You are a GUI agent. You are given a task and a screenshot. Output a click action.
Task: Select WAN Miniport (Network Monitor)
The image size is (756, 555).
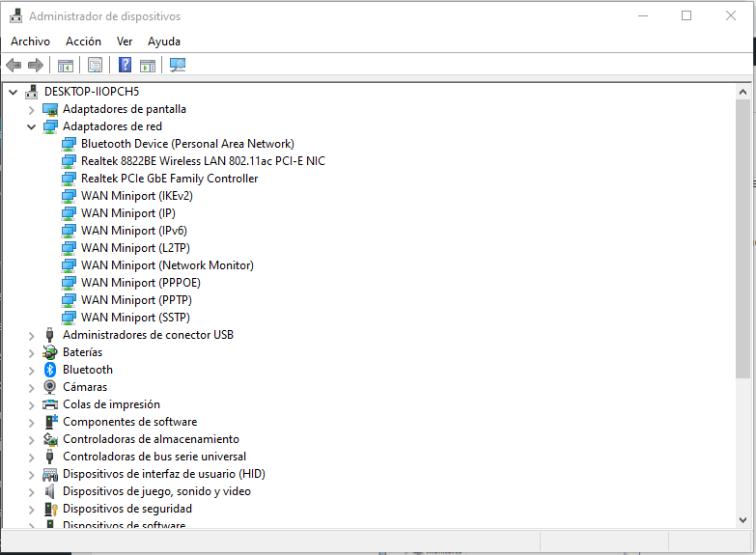pos(167,265)
